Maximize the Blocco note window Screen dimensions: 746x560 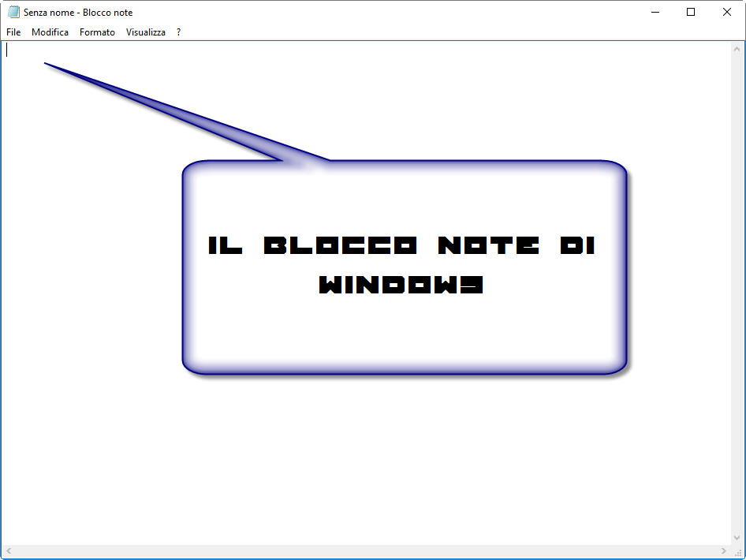[691, 12]
